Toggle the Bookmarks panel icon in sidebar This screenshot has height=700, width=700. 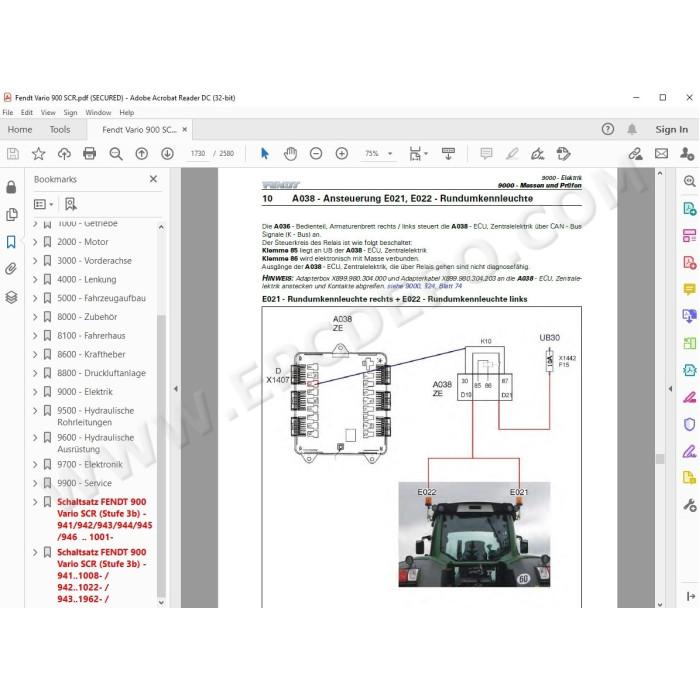[11, 242]
